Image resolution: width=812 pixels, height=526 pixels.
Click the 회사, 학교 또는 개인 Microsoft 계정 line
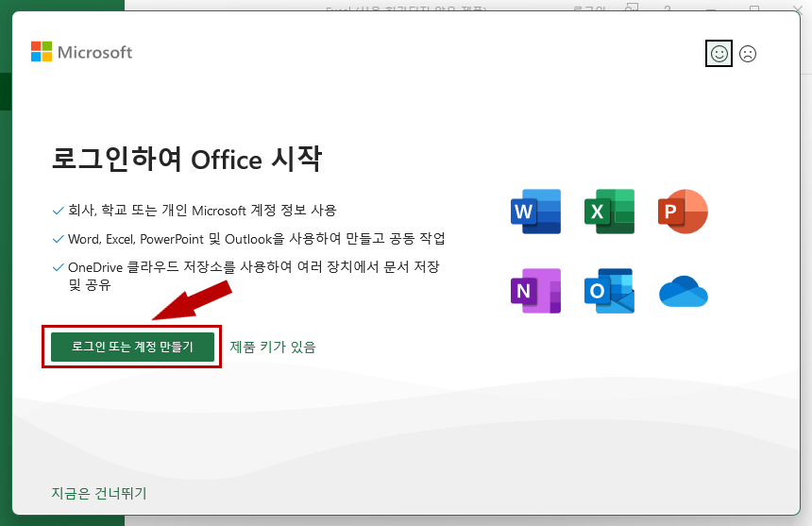tap(202, 211)
